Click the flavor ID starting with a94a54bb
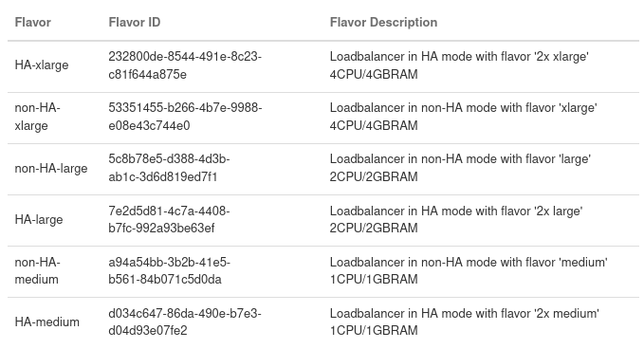The width and height of the screenshot is (644, 349). pos(169,270)
